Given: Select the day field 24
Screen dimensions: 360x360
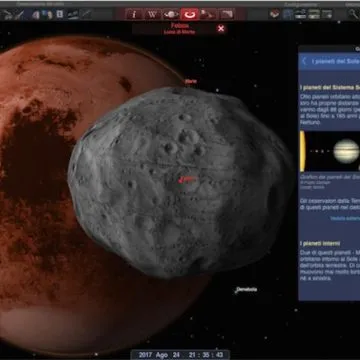Looking at the screenshot, I should point(176,355).
